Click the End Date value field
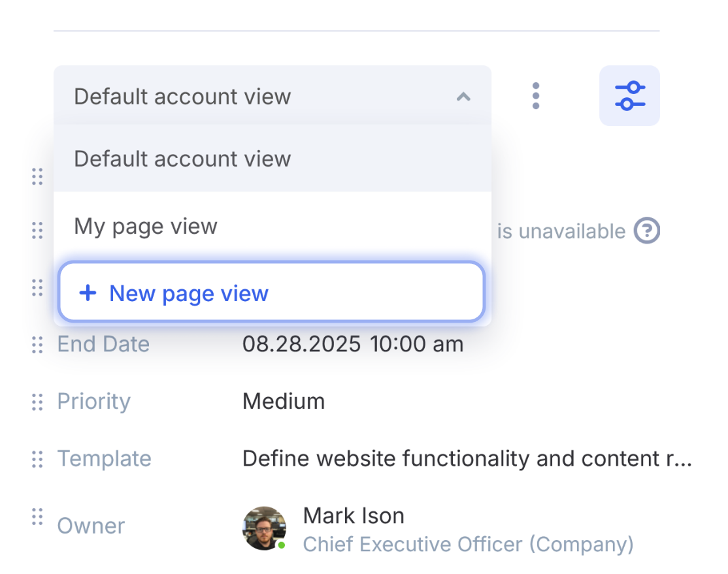 (353, 344)
